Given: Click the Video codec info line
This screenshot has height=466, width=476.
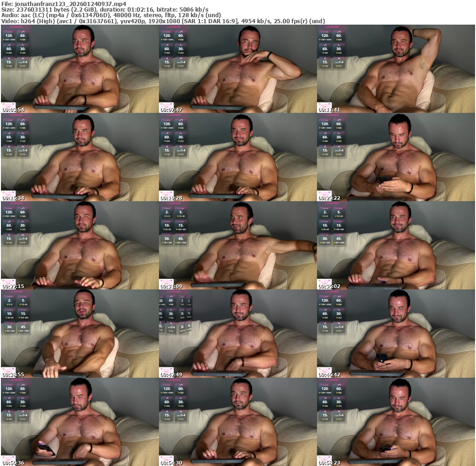Looking at the screenshot, I should click(x=163, y=21).
